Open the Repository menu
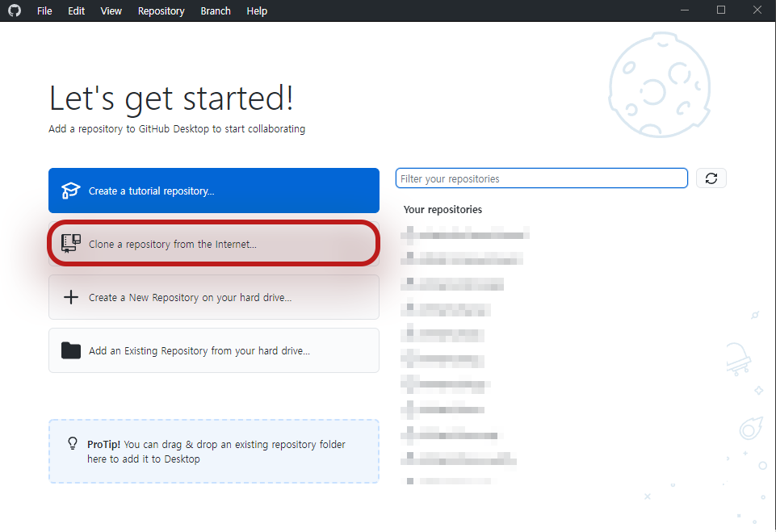 (x=161, y=10)
